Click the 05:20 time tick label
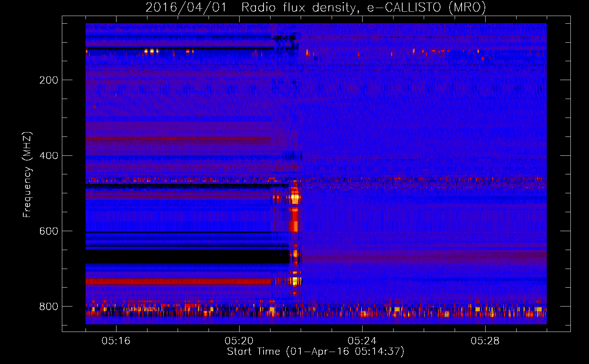This screenshot has width=589, height=364. (x=239, y=341)
